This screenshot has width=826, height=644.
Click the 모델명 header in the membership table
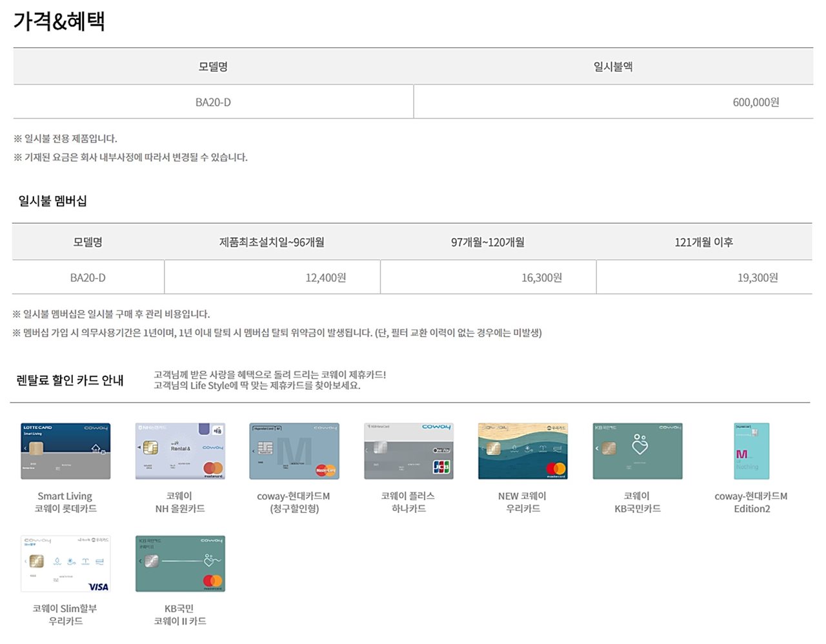(88, 242)
